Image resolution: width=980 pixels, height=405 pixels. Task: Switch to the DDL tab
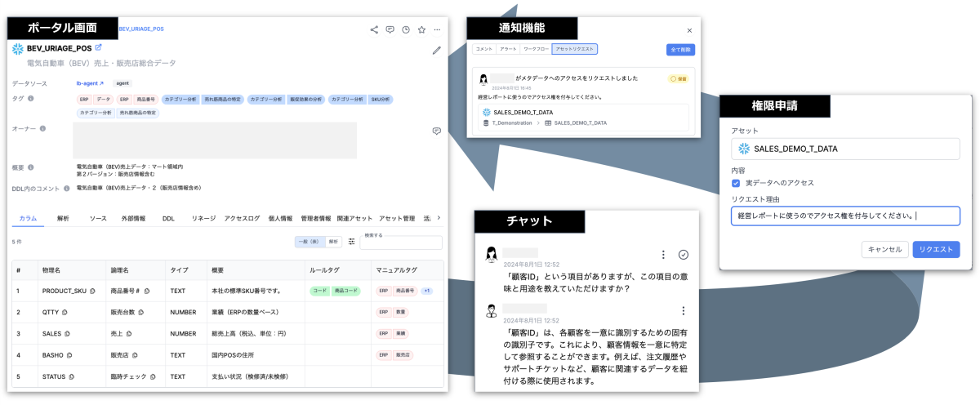point(168,219)
